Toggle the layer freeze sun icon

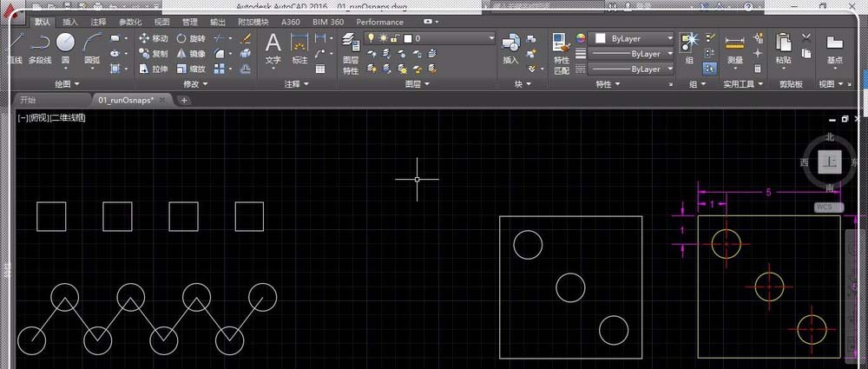click(382, 39)
